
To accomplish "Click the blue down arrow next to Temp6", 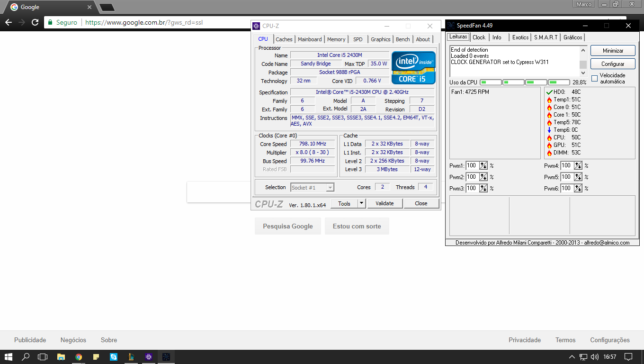I will pos(549,130).
